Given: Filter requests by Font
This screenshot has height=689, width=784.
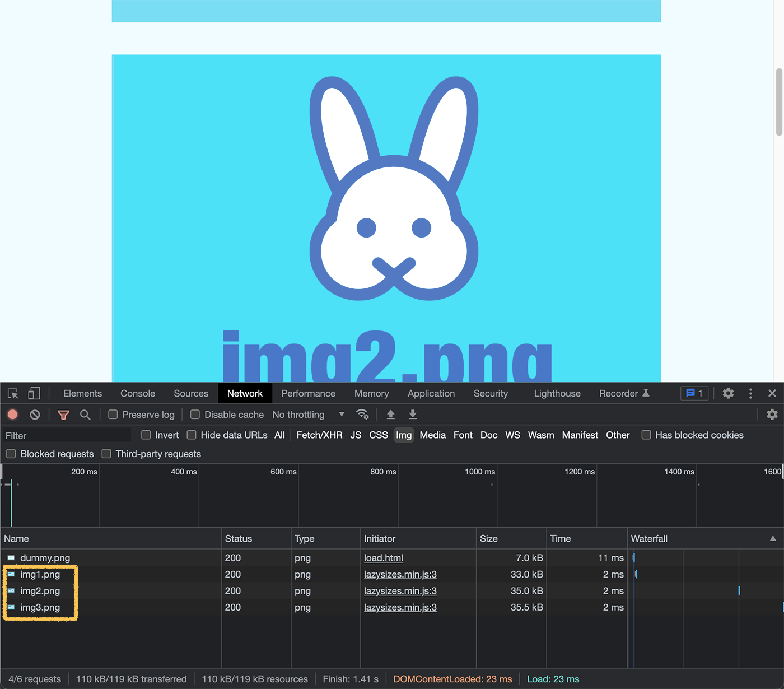Looking at the screenshot, I should [x=463, y=435].
